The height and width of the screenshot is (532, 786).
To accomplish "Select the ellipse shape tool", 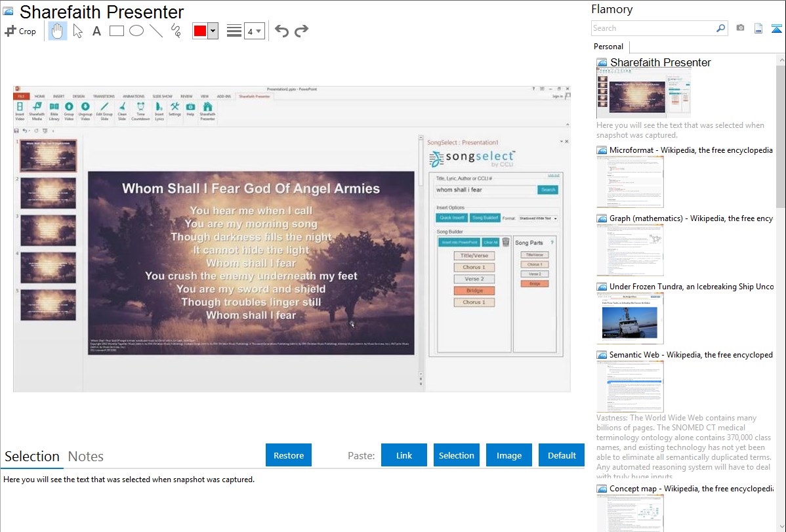I will point(136,31).
